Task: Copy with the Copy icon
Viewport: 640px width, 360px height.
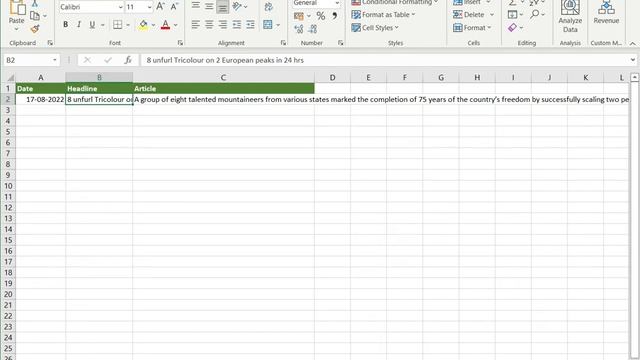Action: pos(35,16)
